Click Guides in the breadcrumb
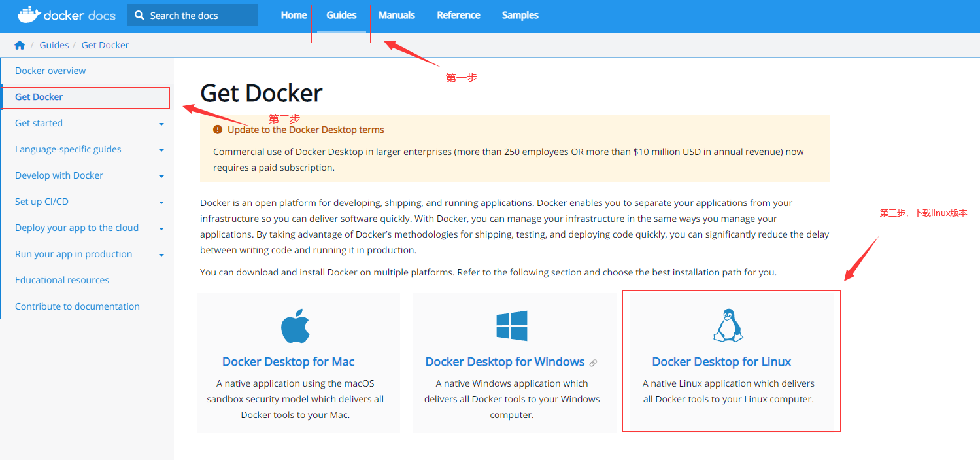The width and height of the screenshot is (980, 460). [54, 45]
